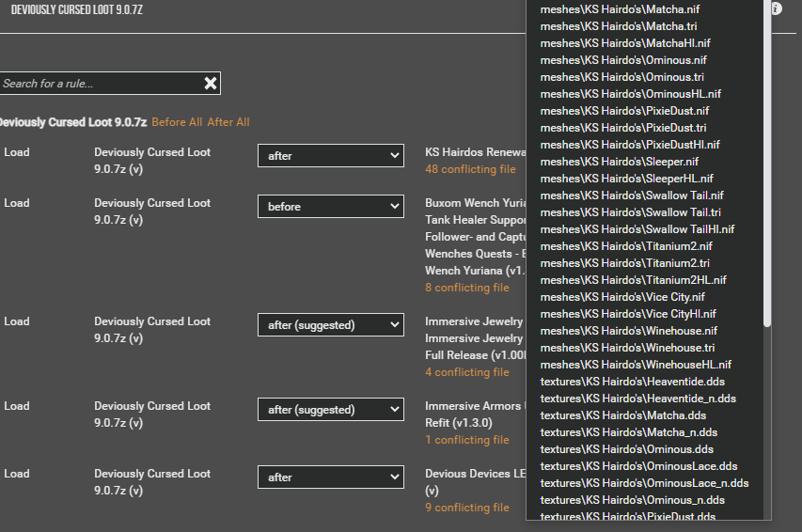Select file textures\KS Hairdo's\OminousLace_n.dds

tap(644, 482)
